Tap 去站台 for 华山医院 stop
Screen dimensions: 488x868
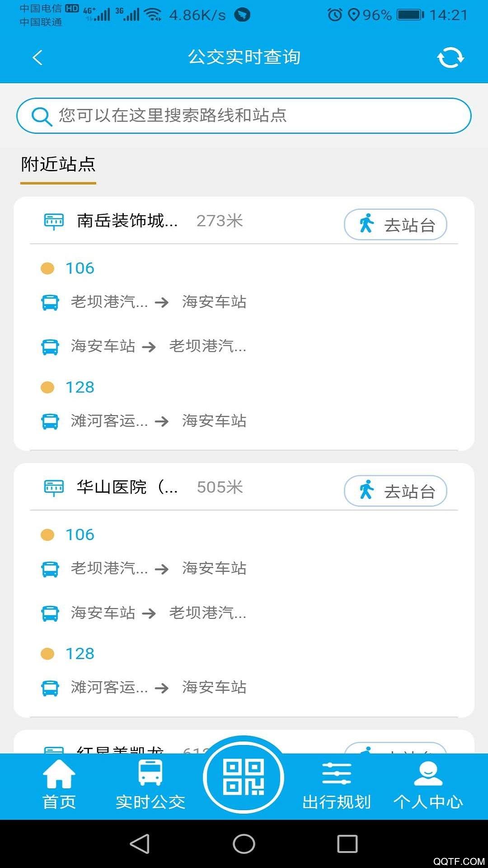coord(395,491)
